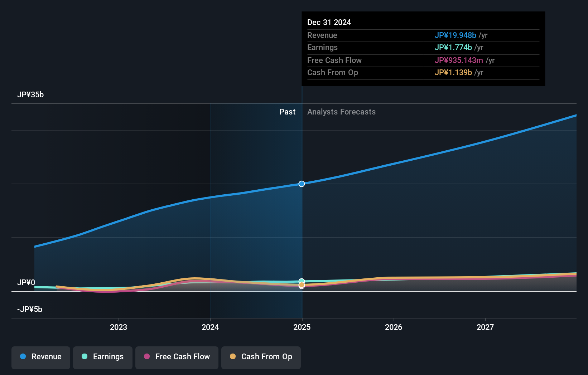The width and height of the screenshot is (588, 375).
Task: Click the 'Free Cash Flow' row label in tooltip
Action: tap(334, 60)
